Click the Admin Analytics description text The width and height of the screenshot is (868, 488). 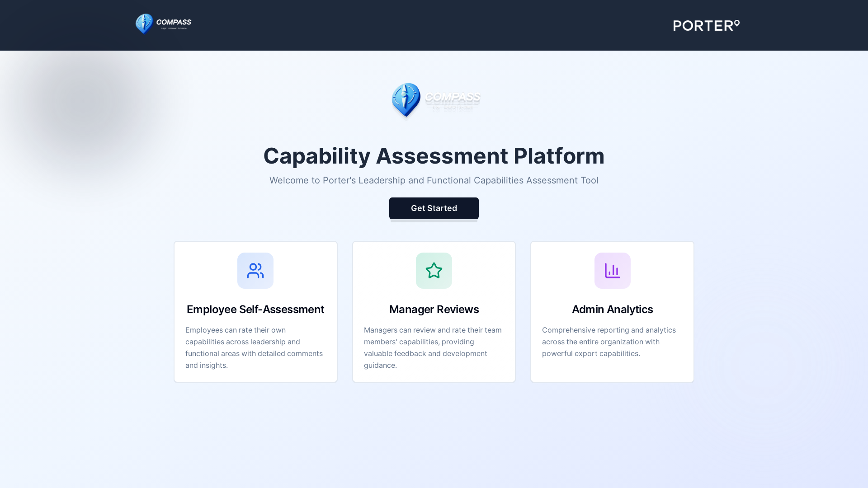[x=609, y=342]
